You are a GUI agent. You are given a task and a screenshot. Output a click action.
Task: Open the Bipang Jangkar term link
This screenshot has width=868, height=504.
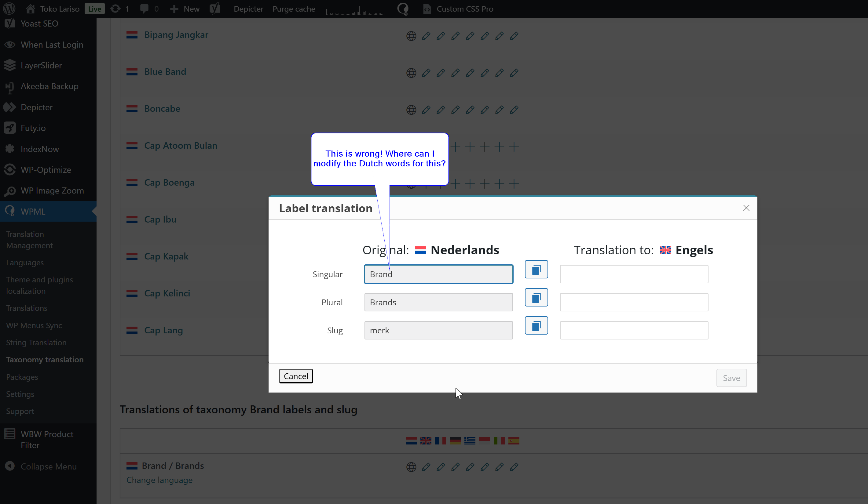[x=176, y=35]
